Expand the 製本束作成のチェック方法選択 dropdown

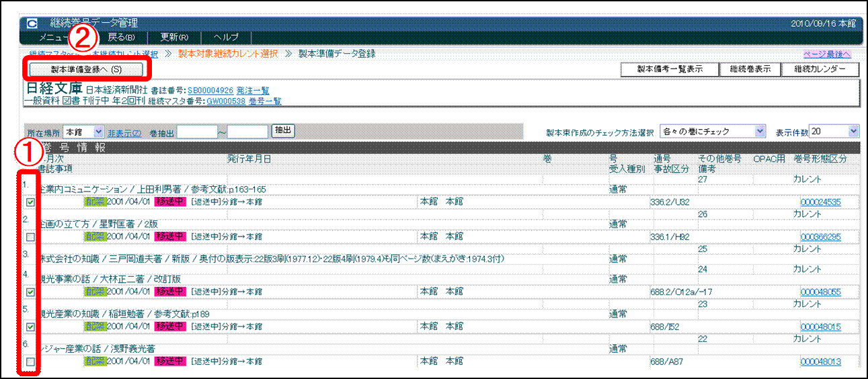[713, 132]
